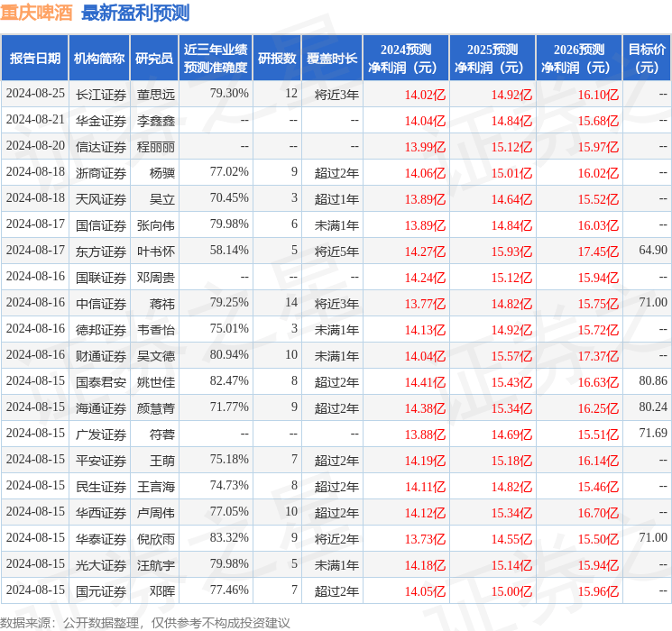Click the 2024预测净利润 column header
This screenshot has height=631, width=672.
pos(406,58)
